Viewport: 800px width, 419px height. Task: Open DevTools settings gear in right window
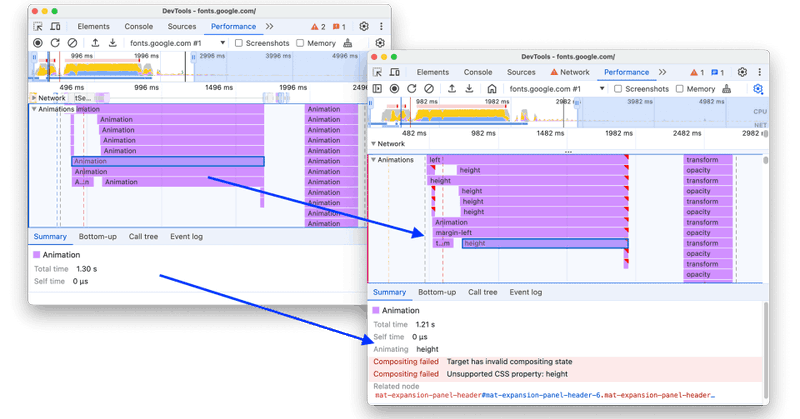coord(742,72)
